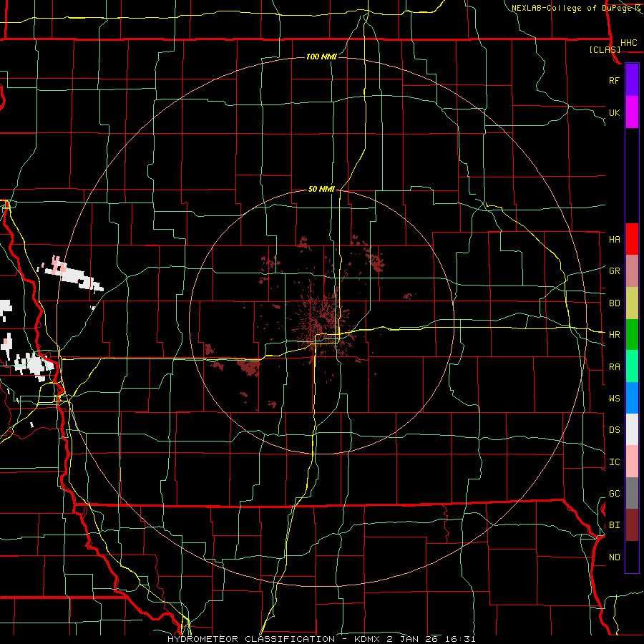644x644 pixels.
Task: Click the RF purple legend color block
Action: click(632, 80)
